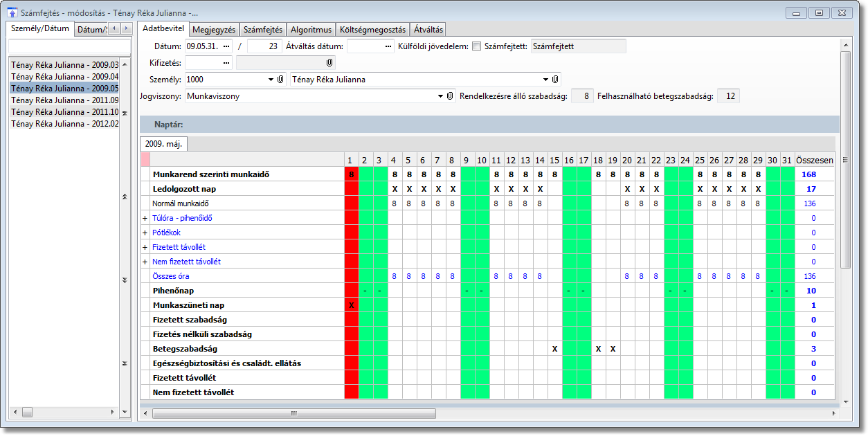Select Tényay Réka Julianna - 2011.09 entry
868x436 pixels.
[64, 100]
